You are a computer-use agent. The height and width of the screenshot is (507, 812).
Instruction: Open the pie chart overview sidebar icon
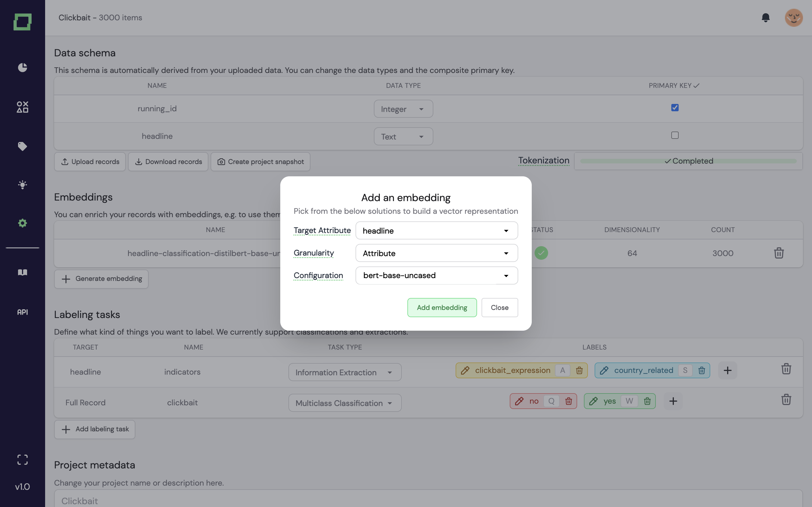click(x=23, y=67)
